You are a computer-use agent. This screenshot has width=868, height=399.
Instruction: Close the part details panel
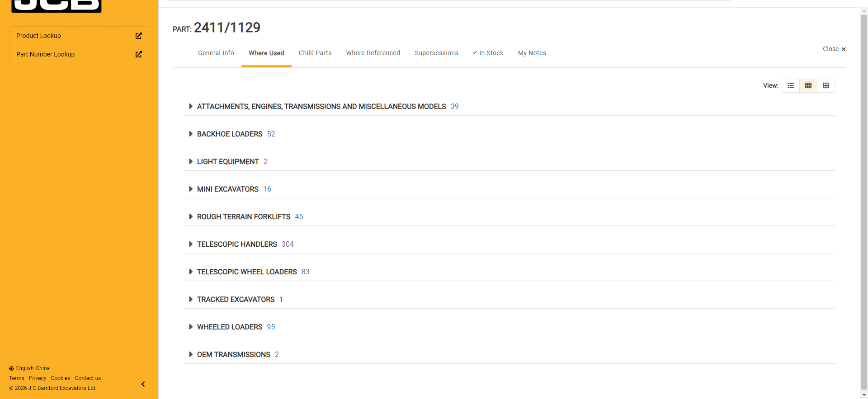834,49
